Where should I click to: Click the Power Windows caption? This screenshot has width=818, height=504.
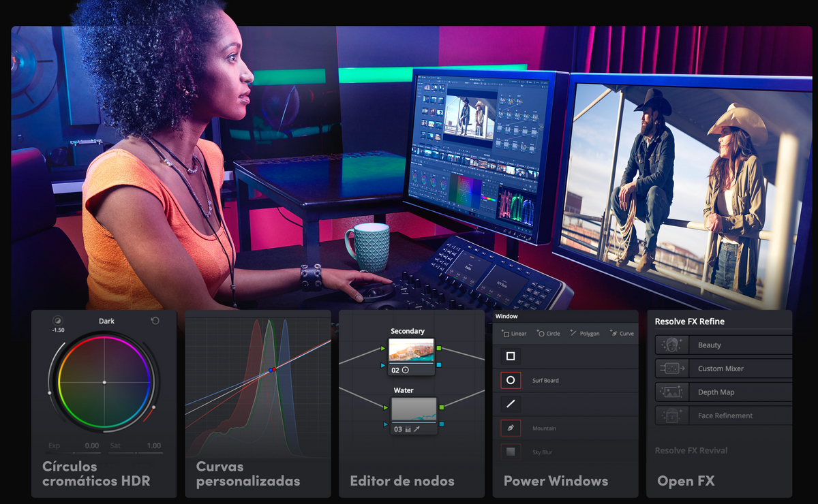tap(556, 481)
